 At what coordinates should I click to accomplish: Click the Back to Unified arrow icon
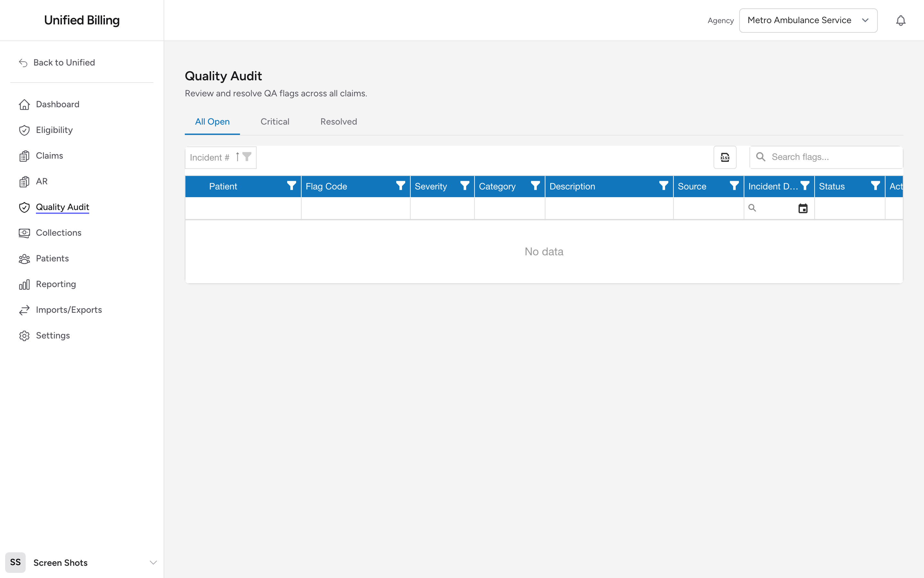point(23,63)
